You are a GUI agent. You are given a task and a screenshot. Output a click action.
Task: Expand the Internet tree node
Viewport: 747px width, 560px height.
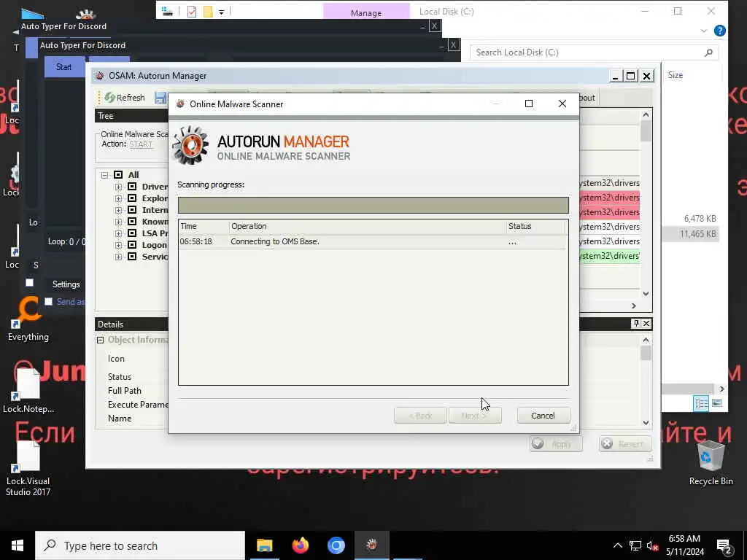click(x=119, y=210)
